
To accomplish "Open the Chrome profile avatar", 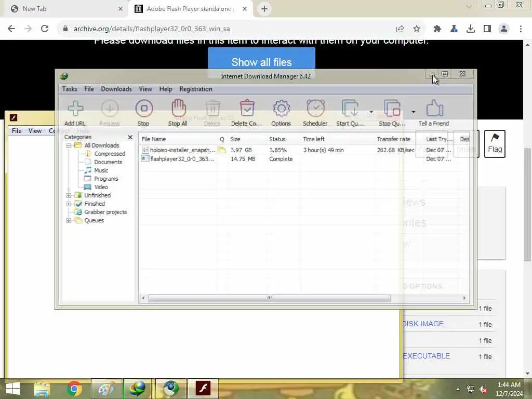I will tap(504, 29).
